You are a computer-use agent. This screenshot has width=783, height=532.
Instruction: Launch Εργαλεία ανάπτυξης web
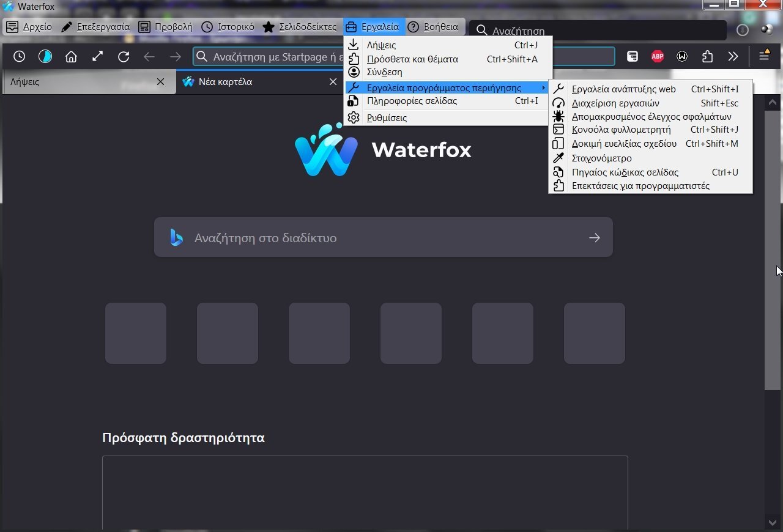(x=650, y=89)
